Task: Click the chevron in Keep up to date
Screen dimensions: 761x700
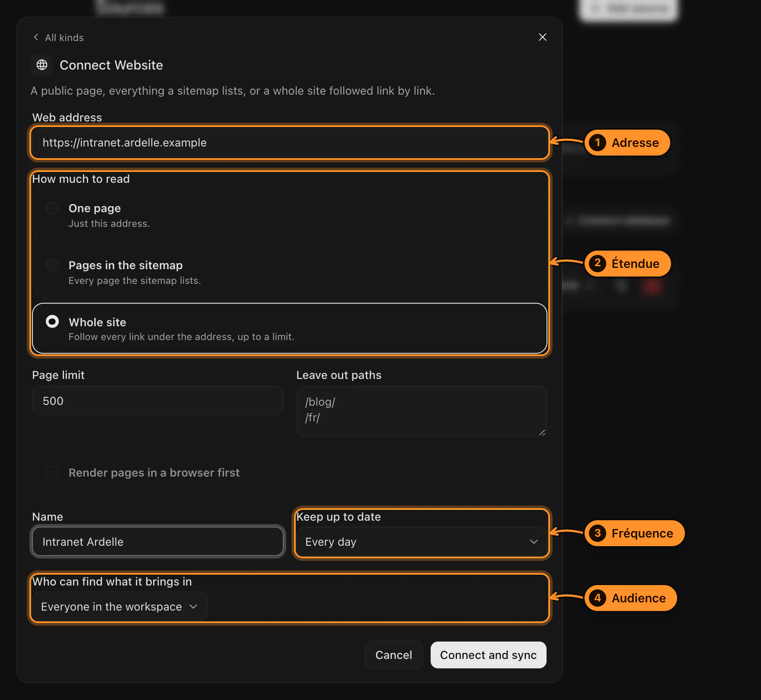Action: click(534, 541)
